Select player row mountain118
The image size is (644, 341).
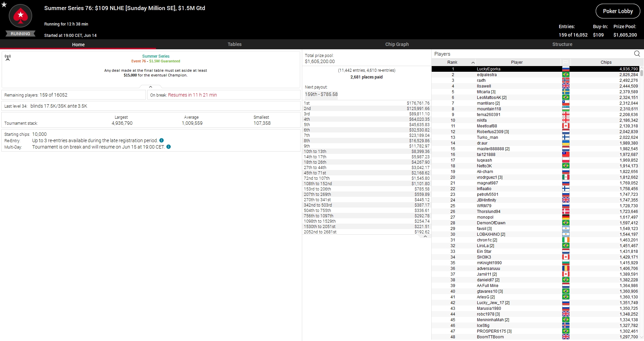536,109
